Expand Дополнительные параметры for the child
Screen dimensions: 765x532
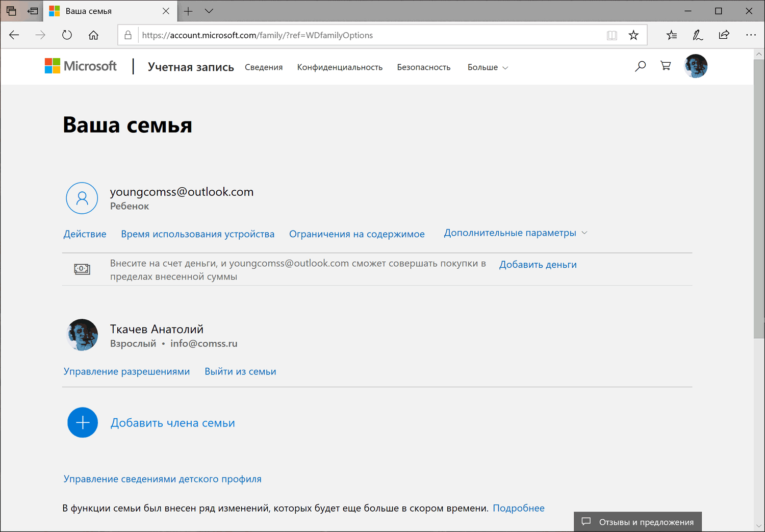515,233
